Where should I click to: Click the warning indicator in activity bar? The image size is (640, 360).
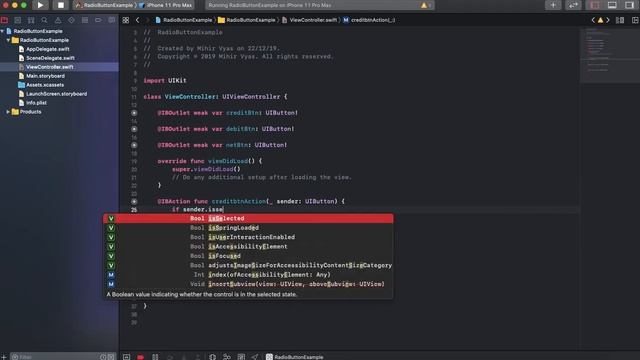tap(424, 5)
